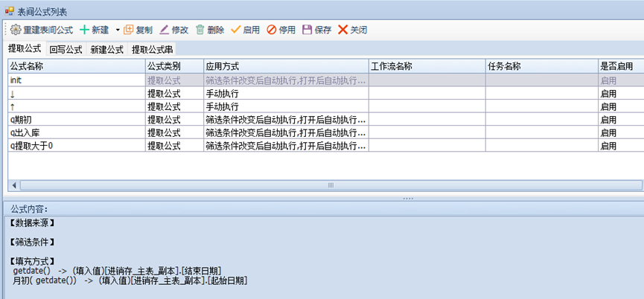Screen dimensions: 644x299
Task: Click the splitter handle above 公式内容
Action: [407, 199]
